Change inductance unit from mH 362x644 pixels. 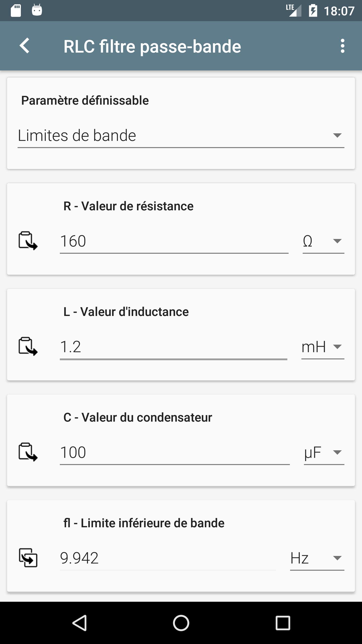[x=323, y=347]
